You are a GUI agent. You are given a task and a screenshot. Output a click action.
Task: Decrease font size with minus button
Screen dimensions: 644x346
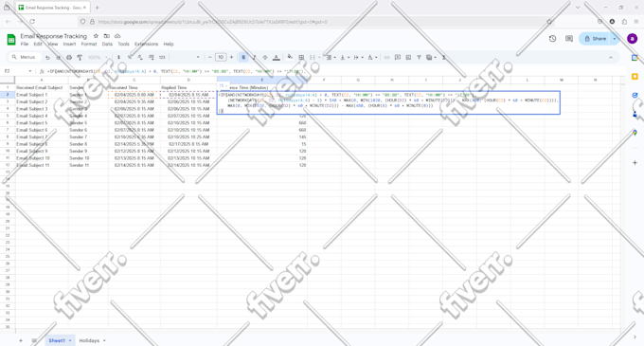[x=210, y=58]
